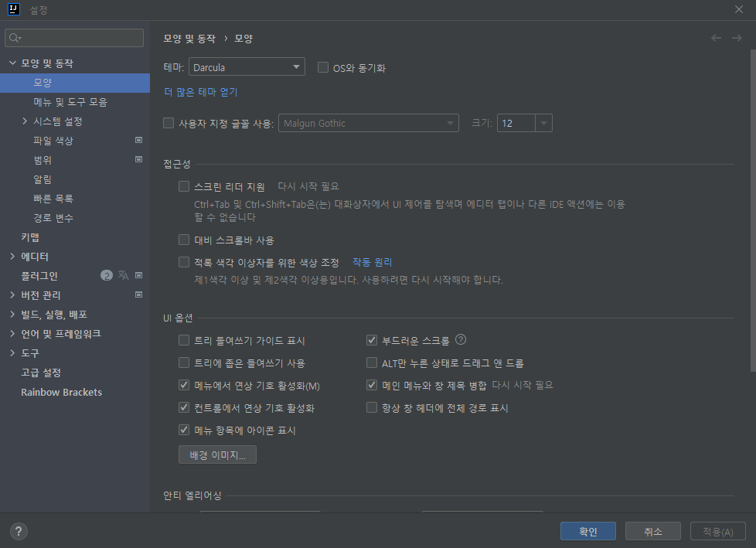Enable 사용자 지정 글꼴 사용 checkbox
The height and width of the screenshot is (548, 756).
(169, 124)
